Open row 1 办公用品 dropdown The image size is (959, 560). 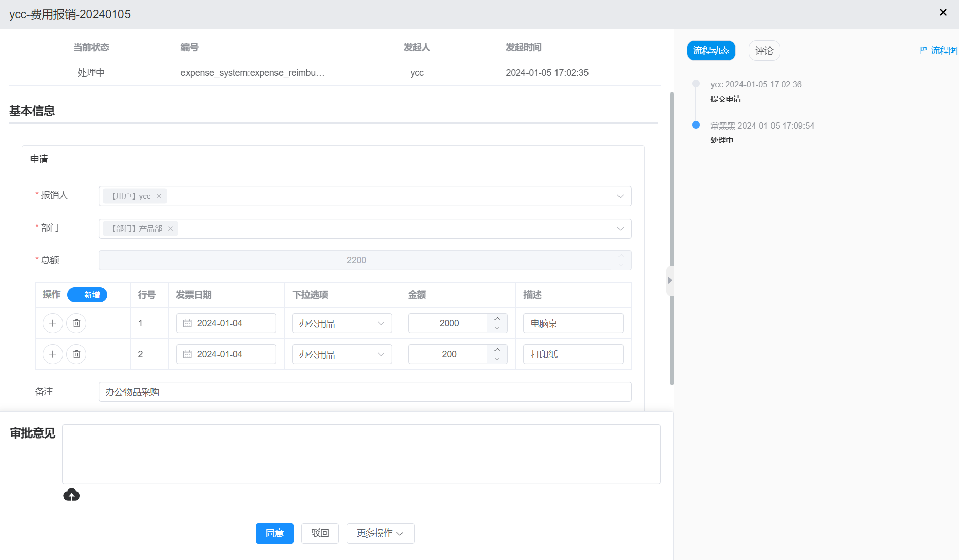tap(342, 323)
